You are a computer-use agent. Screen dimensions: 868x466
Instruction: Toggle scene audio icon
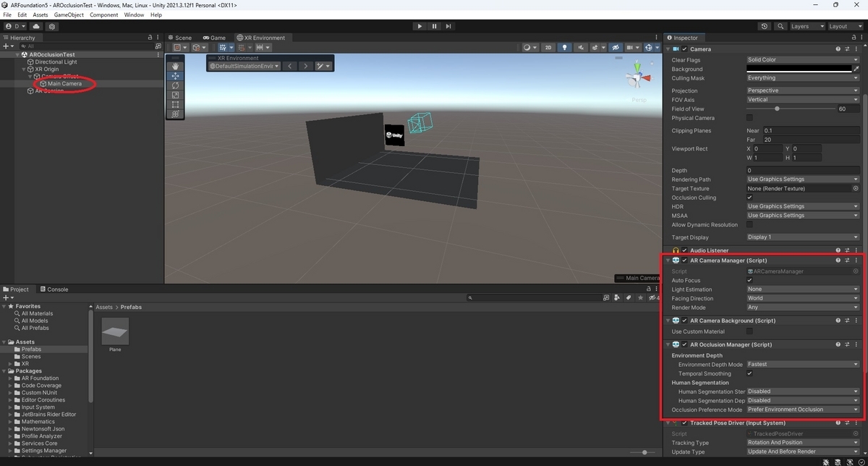pyautogui.click(x=582, y=48)
